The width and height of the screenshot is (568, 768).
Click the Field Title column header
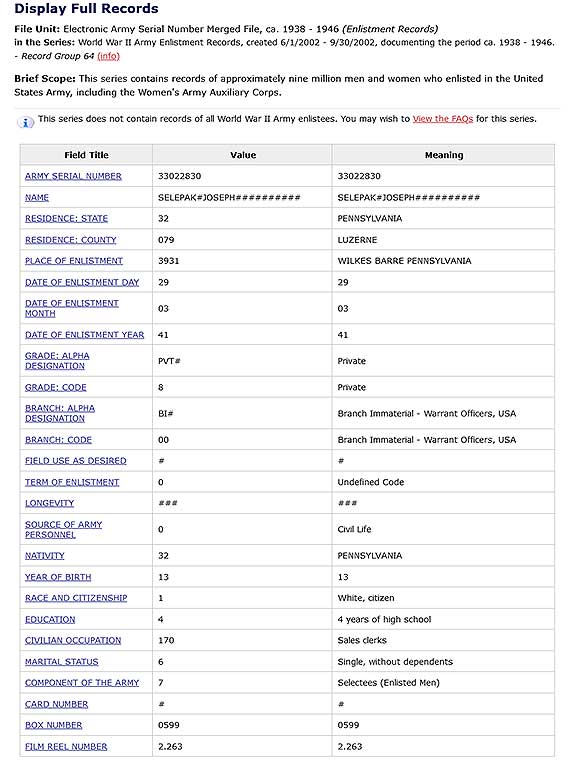[86, 155]
